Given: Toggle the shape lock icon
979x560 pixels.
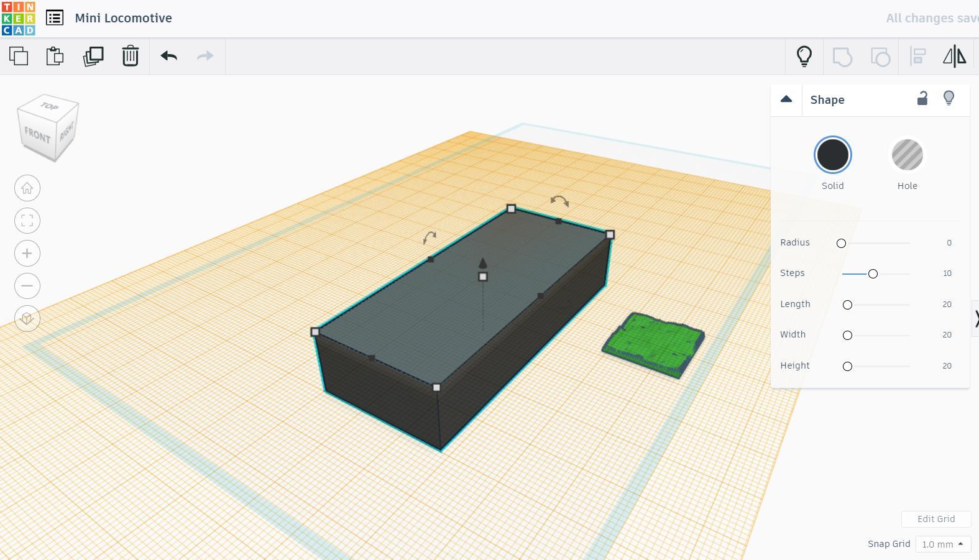Looking at the screenshot, I should pyautogui.click(x=922, y=98).
